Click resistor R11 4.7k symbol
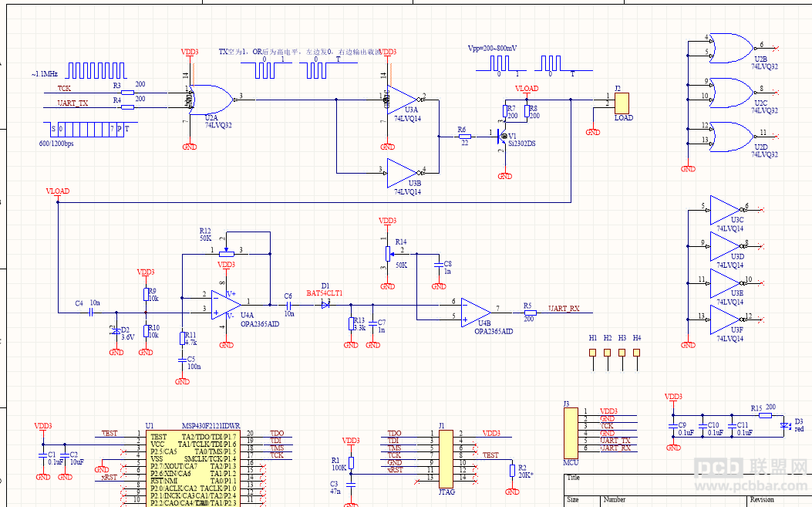Viewport: 812px width, 507px height. tap(182, 339)
